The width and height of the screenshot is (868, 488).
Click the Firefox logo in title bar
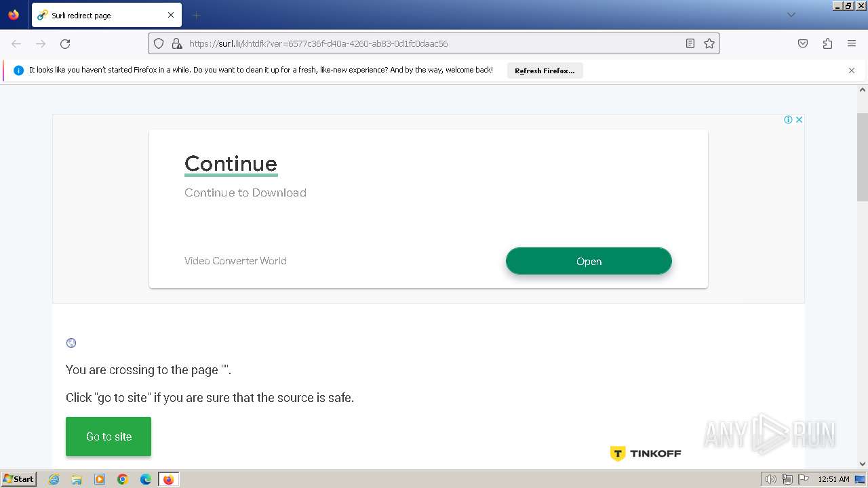(x=14, y=14)
